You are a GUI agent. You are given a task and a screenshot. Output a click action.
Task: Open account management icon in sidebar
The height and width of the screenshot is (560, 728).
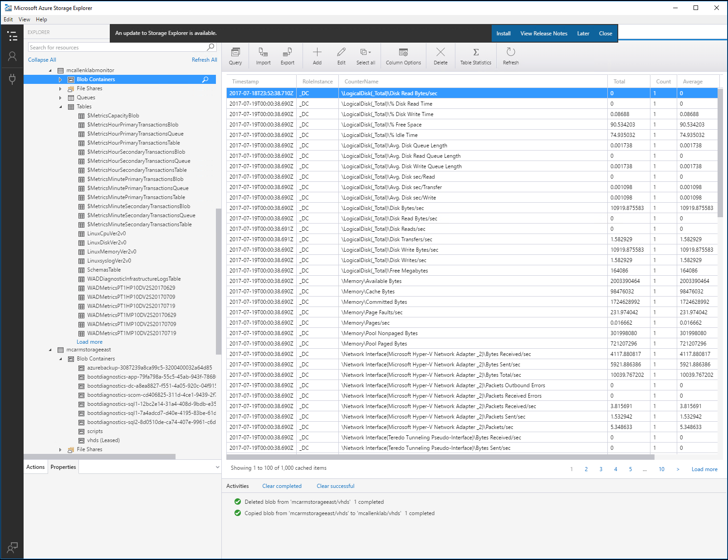tap(12, 56)
